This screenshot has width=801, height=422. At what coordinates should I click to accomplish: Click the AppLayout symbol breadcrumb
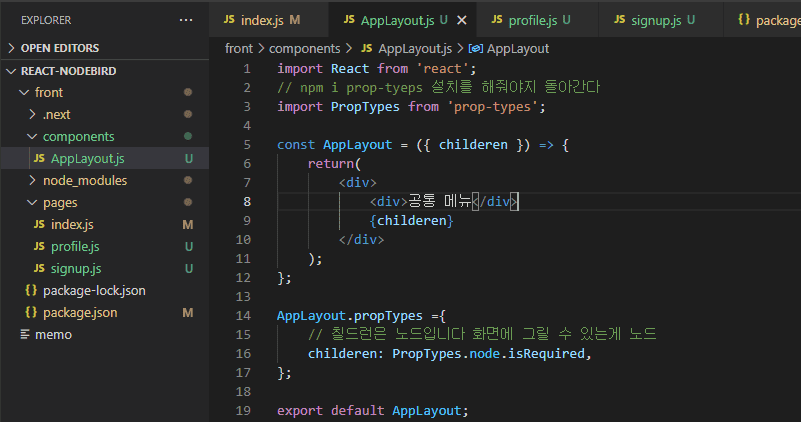(518, 49)
